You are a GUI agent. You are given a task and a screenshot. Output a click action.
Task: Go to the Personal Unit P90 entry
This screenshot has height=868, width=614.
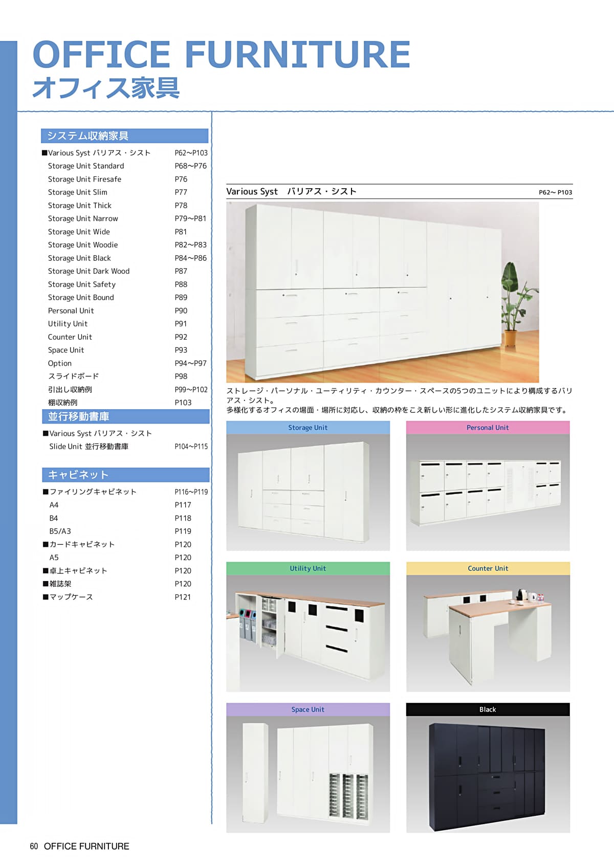(x=71, y=310)
